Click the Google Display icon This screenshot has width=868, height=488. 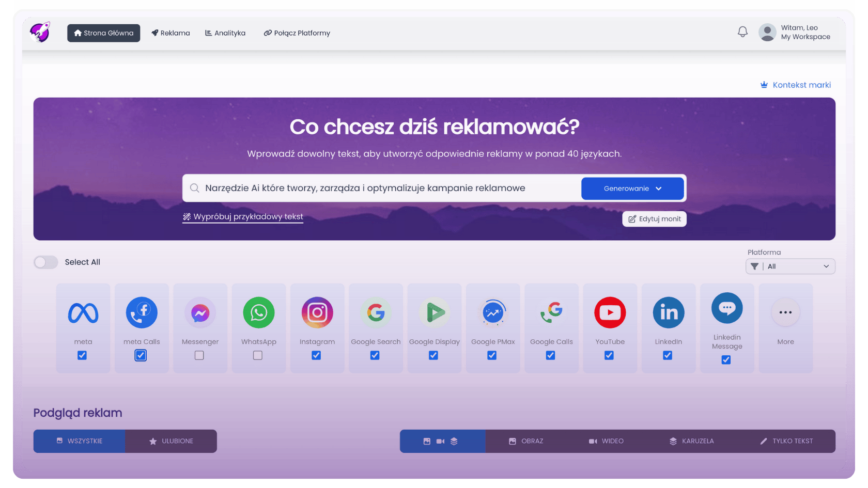click(435, 312)
